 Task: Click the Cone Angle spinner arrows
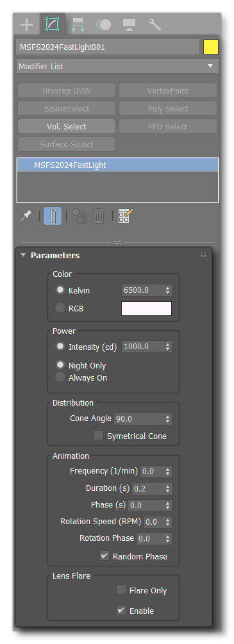tap(168, 419)
